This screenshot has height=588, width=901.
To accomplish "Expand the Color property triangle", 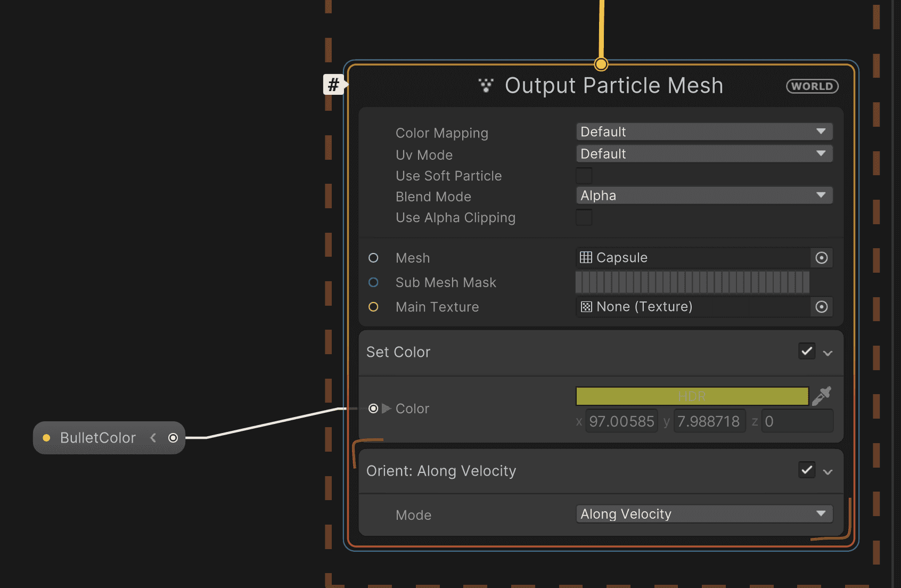I will (x=387, y=409).
